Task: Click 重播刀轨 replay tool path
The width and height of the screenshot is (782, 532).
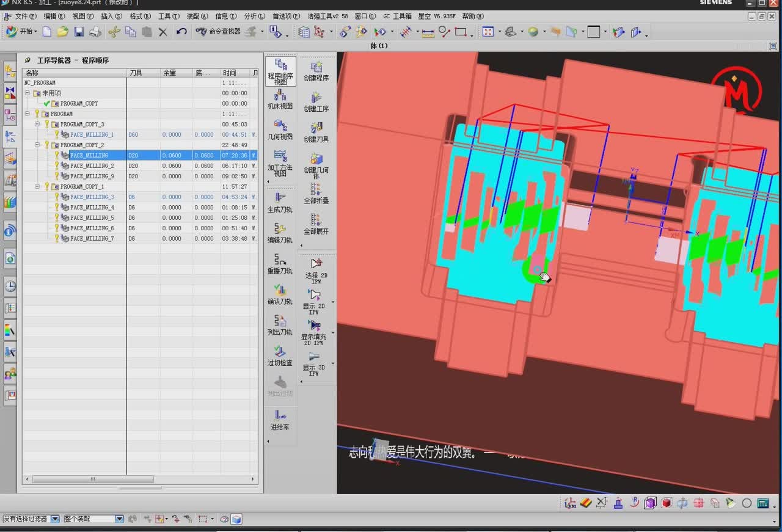Action: [280, 264]
